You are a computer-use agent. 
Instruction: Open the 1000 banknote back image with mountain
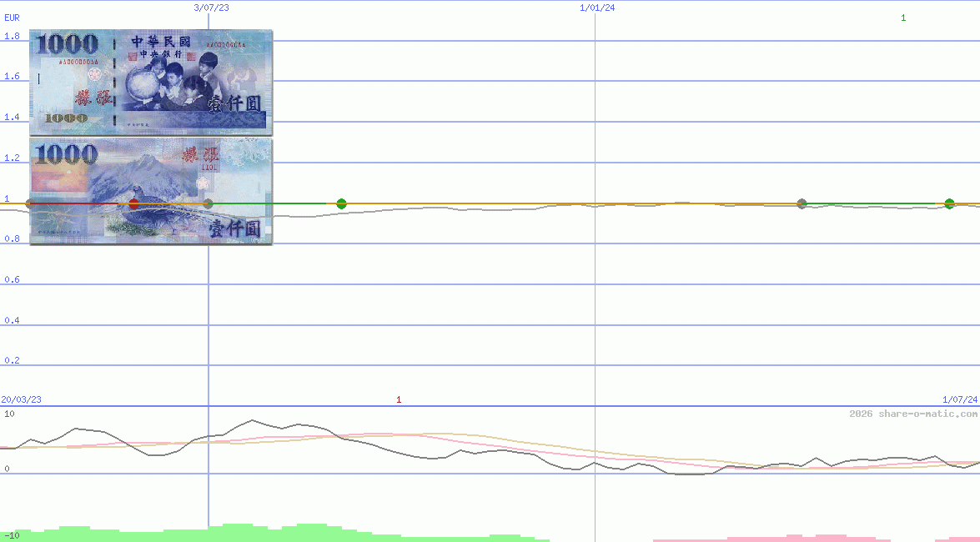tap(151, 191)
